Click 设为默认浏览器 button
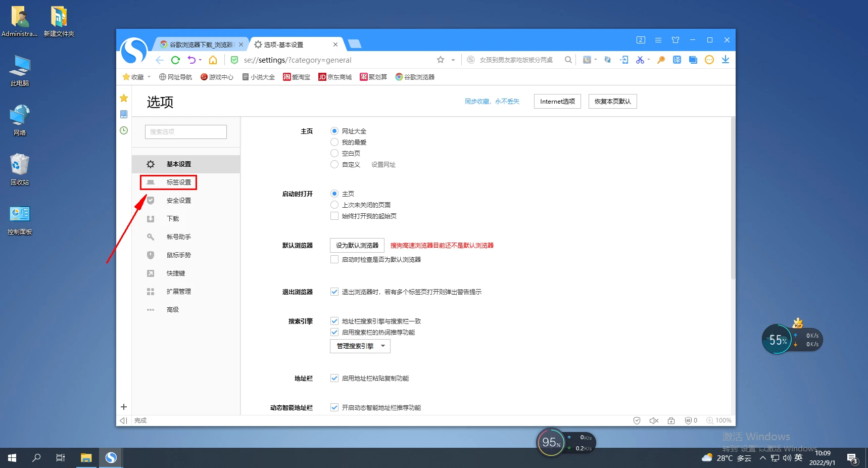 coord(357,245)
